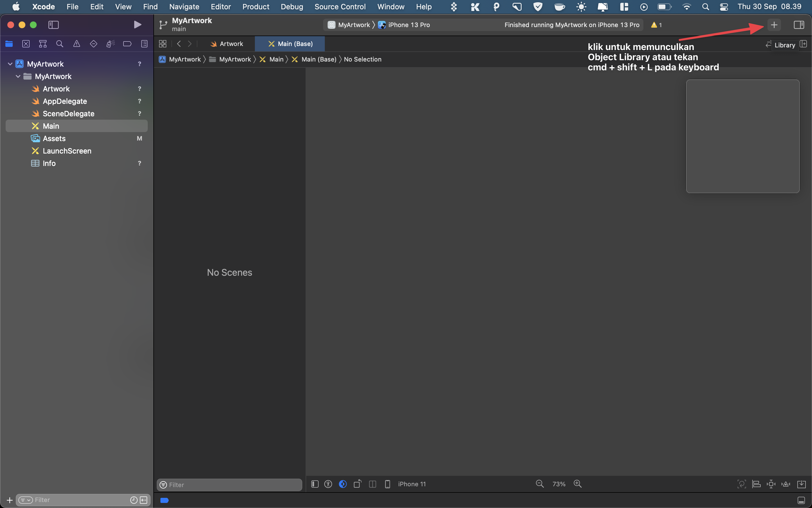The image size is (812, 508).
Task: Open the Find navigator magnifier
Action: pyautogui.click(x=60, y=44)
